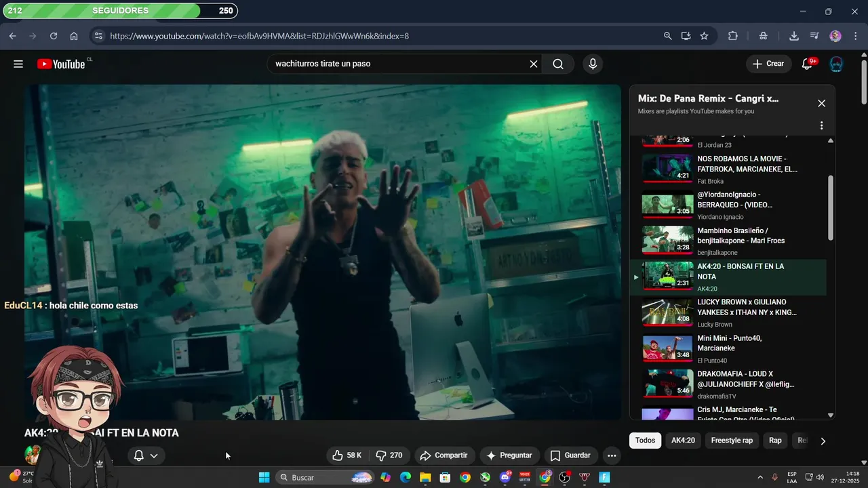Play DRAKOMAFIA - LOUD X video

point(728,384)
